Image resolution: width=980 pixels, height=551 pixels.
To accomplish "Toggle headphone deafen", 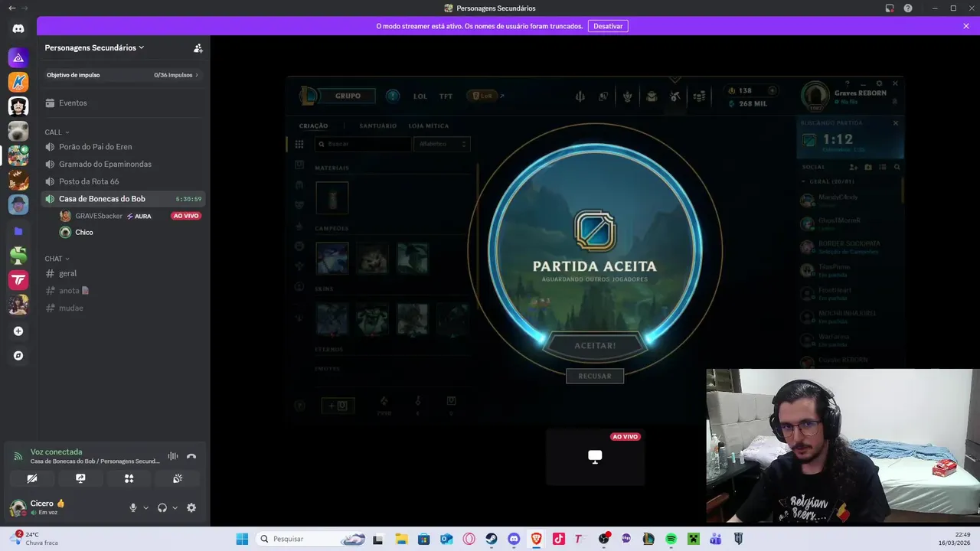I will coord(162,507).
